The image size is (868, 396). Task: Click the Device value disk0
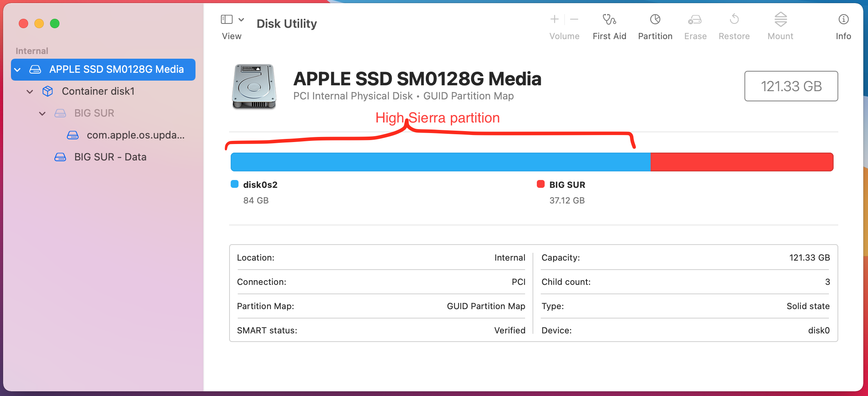click(819, 330)
